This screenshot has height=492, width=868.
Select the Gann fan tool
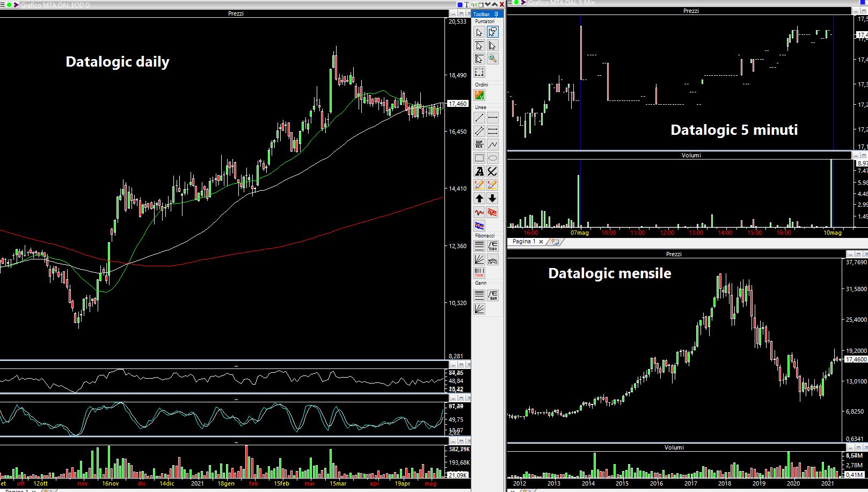479,308
